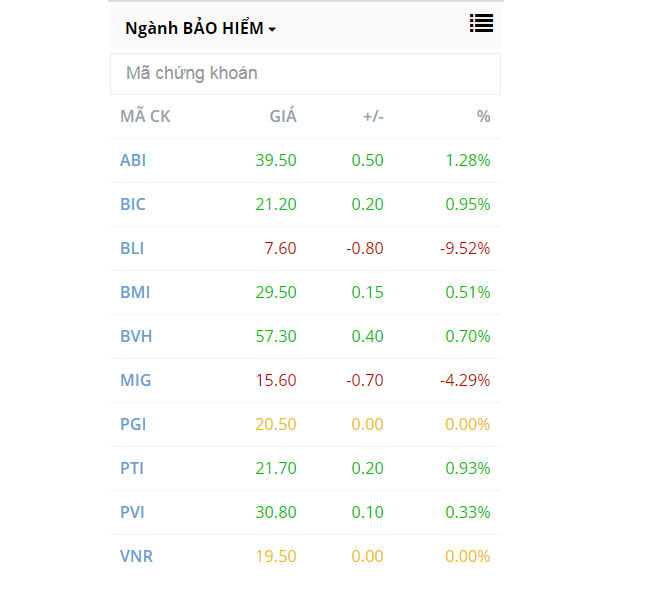Image resolution: width=656 pixels, height=591 pixels.
Task: Click the BLI price 7.60
Action: [280, 248]
